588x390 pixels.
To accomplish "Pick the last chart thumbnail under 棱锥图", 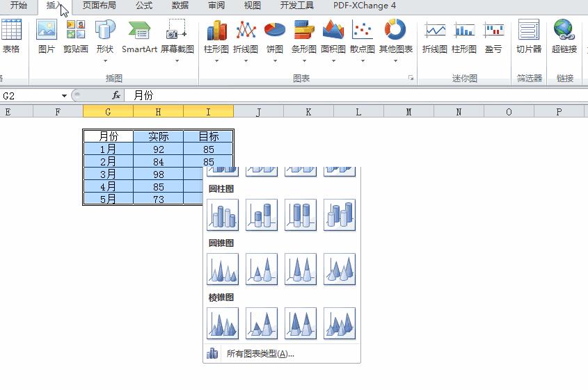I will tap(339, 323).
